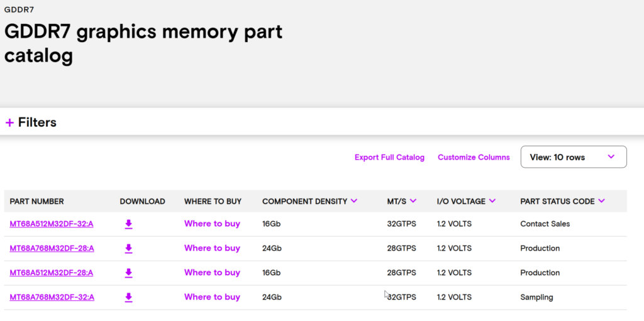
Task: Download file for MT68A512M32DF-28:A part
Action: point(128,273)
